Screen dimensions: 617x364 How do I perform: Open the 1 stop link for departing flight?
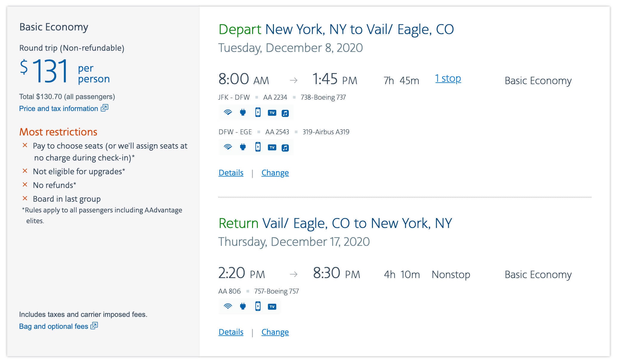[x=448, y=78]
